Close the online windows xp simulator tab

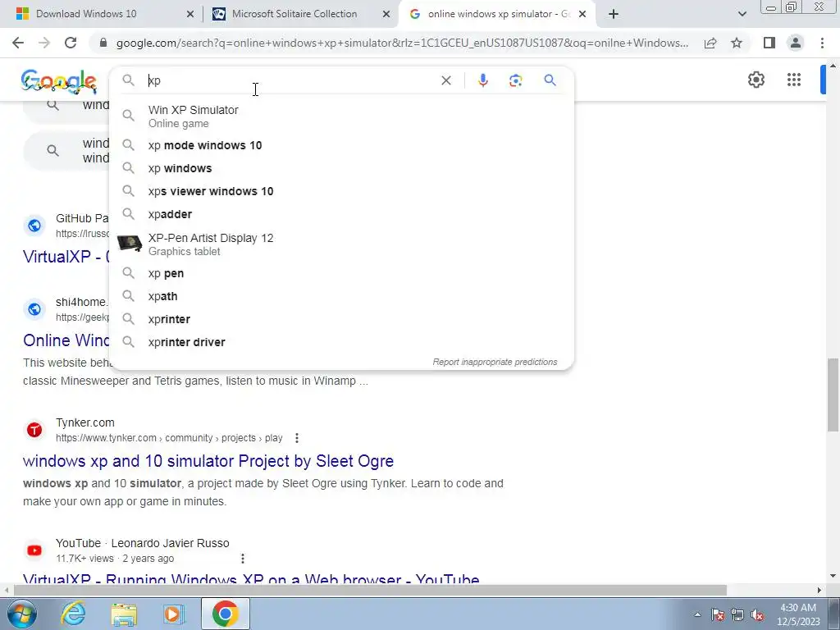tap(582, 14)
